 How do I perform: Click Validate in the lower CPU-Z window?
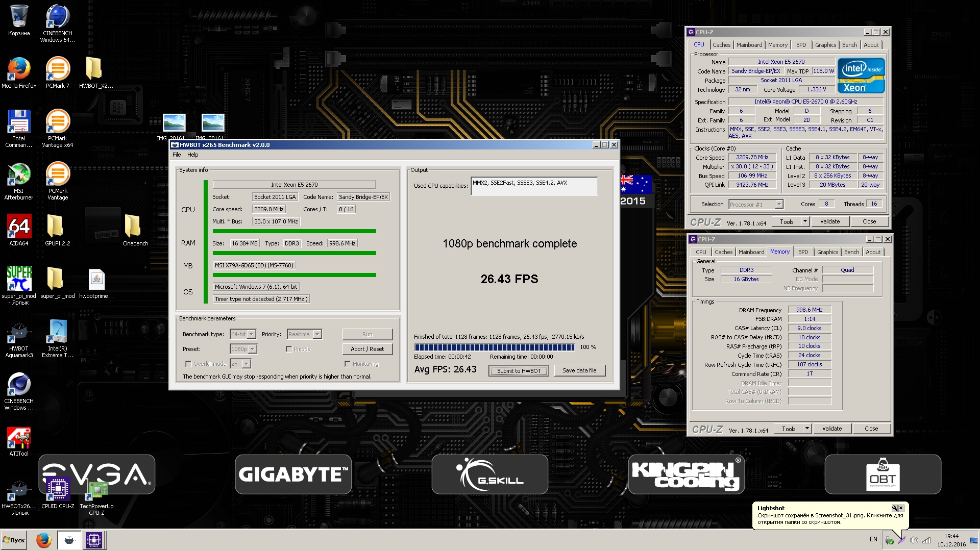coord(831,429)
